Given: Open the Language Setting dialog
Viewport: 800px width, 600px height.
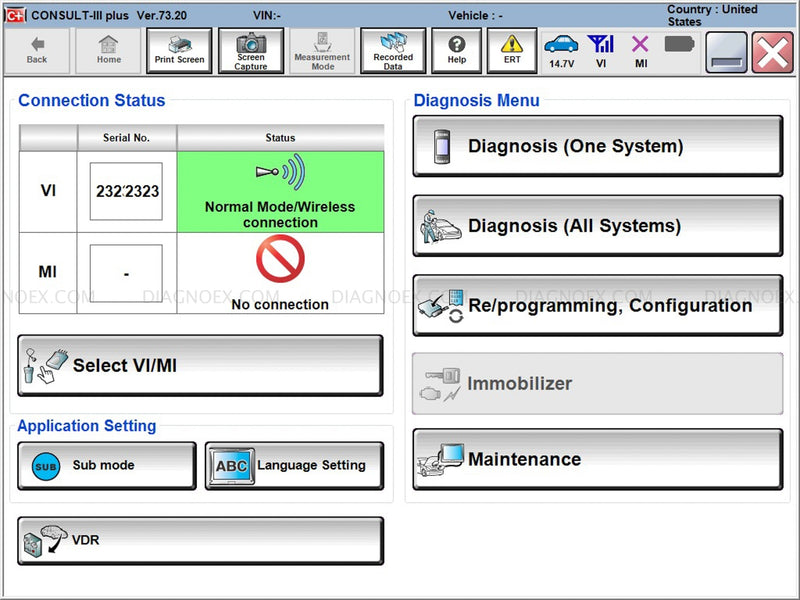Looking at the screenshot, I should [294, 464].
